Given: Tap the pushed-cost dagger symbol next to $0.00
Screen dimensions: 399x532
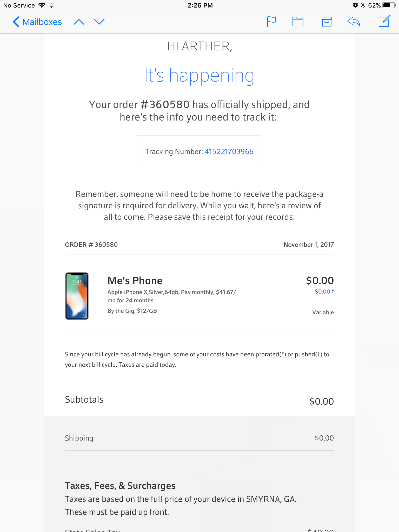Looking at the screenshot, I should [x=333, y=291].
